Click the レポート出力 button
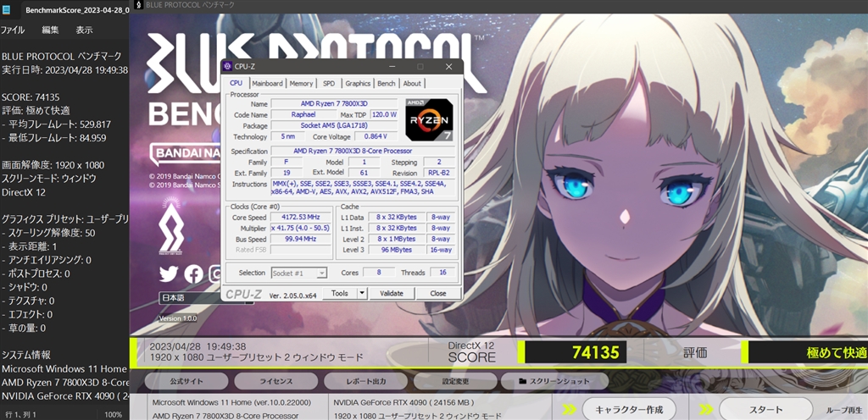Viewport: 868px width, 420px height. click(365, 381)
